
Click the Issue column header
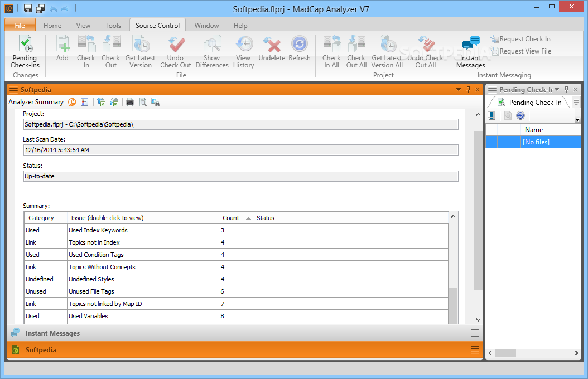tap(143, 218)
